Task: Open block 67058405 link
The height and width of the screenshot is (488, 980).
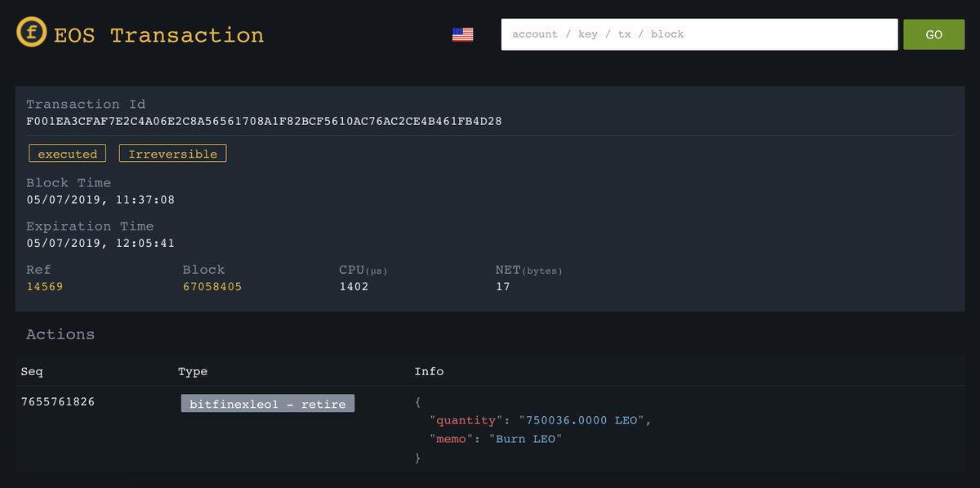Action: (x=212, y=287)
